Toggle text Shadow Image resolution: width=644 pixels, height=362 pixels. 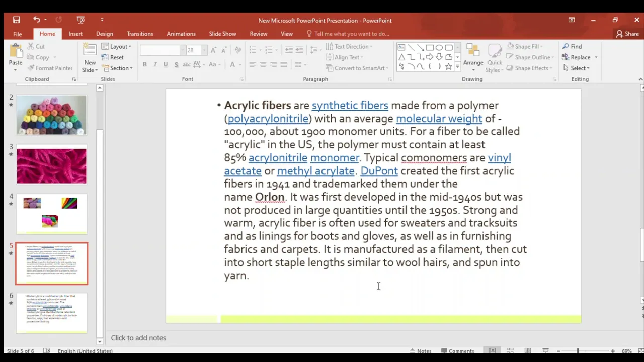click(x=176, y=64)
